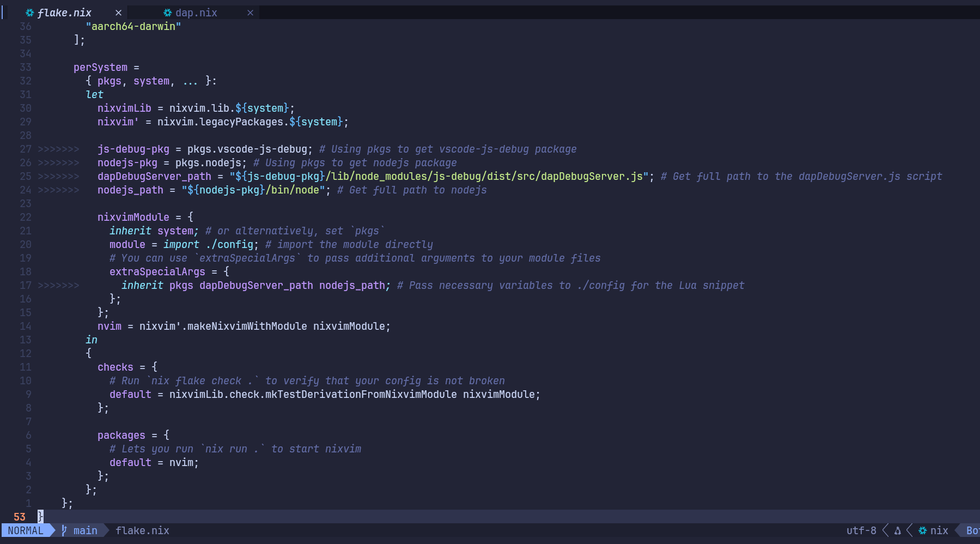Click the nix filetype icon in statusline
Screen dimensions: 980x544
click(923, 530)
